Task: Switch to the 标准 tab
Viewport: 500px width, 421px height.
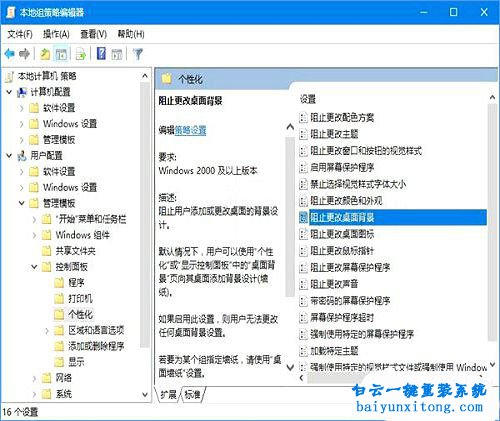Action: point(193,395)
